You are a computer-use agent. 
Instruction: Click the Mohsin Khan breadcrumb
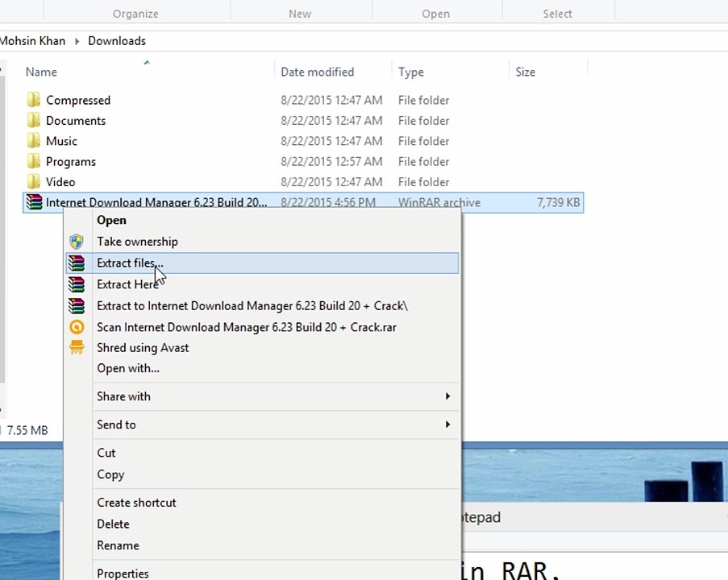32,41
